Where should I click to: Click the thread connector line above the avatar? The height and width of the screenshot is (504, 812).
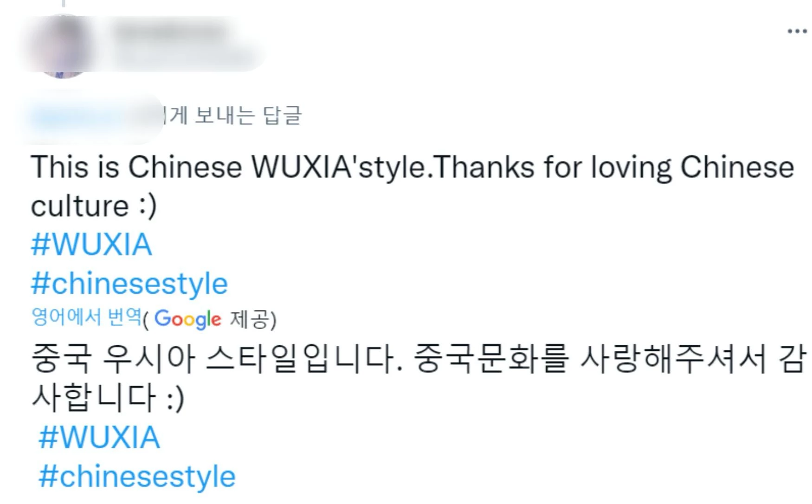point(64,4)
